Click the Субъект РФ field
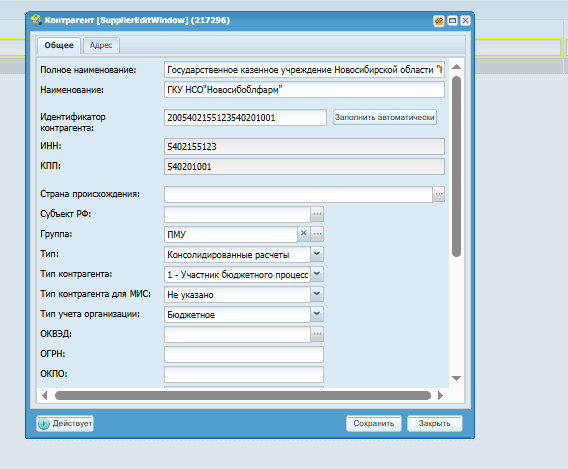The width and height of the screenshot is (568, 469). coord(237,214)
